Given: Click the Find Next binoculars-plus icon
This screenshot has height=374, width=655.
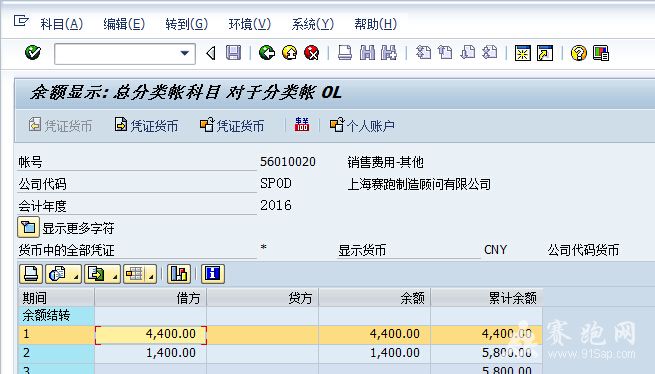Looking at the screenshot, I should (x=389, y=53).
